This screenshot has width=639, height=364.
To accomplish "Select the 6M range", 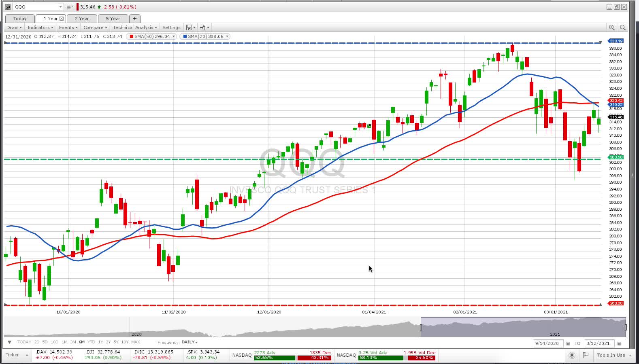I will click(81, 342).
